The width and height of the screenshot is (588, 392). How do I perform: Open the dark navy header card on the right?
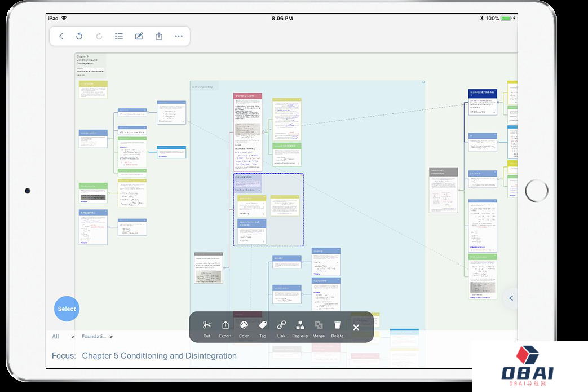point(483,102)
